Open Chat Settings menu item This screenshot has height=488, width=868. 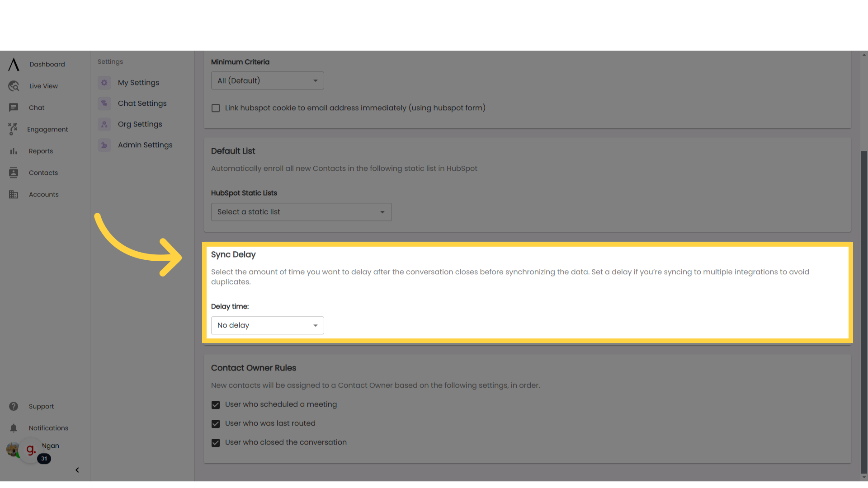142,103
